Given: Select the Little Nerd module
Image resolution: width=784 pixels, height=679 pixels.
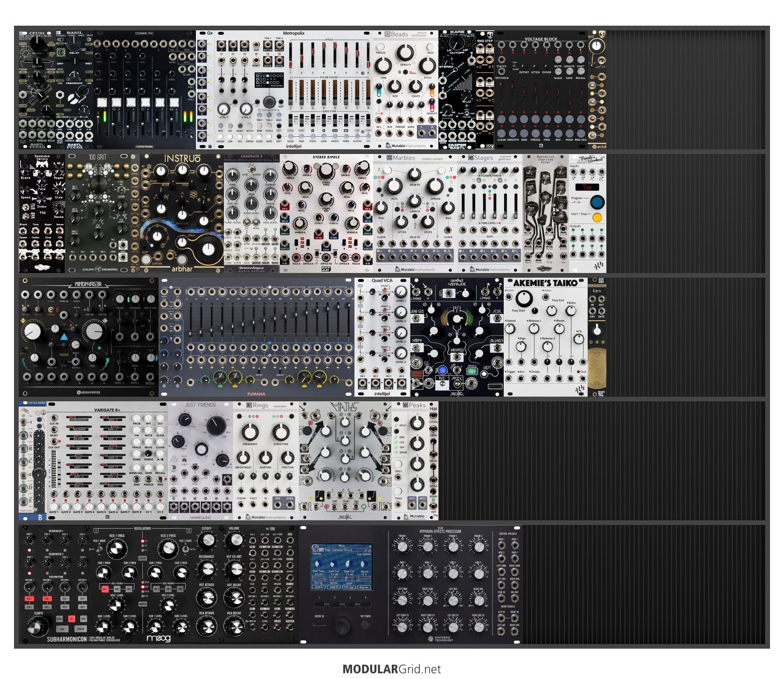Looking at the screenshot, I should click(x=33, y=461).
